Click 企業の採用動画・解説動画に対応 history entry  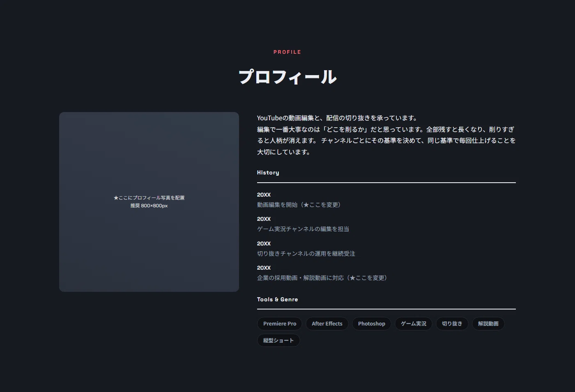coord(323,278)
